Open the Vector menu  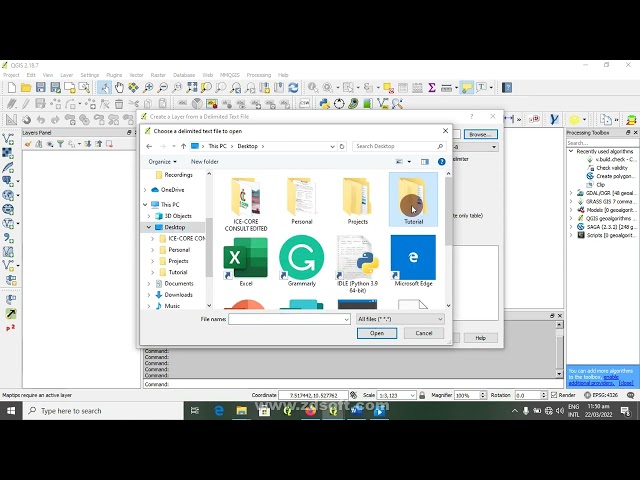tap(136, 75)
